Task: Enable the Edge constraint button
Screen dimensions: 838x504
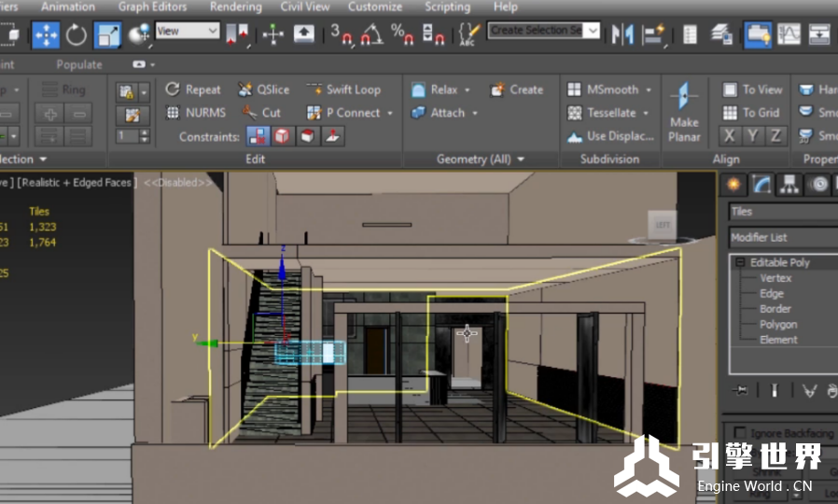Action: (x=282, y=136)
